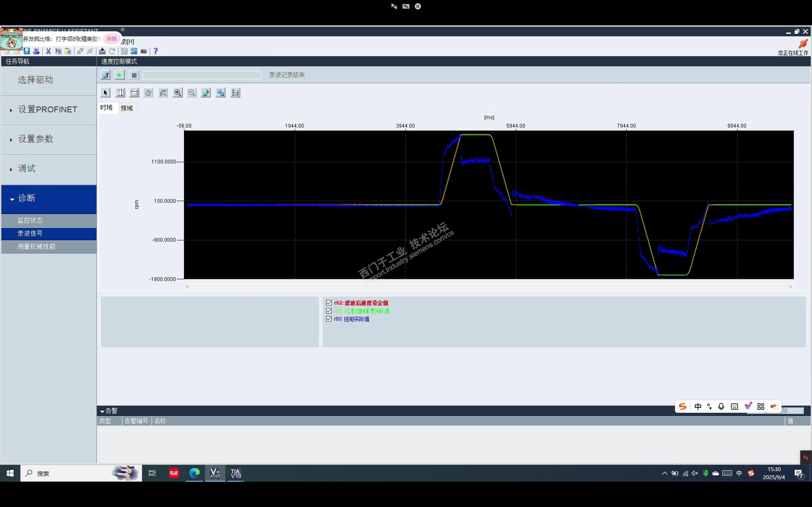Expand 设置PROFINET navigation section
Viewport: 812px width, 507px height.
(x=48, y=110)
